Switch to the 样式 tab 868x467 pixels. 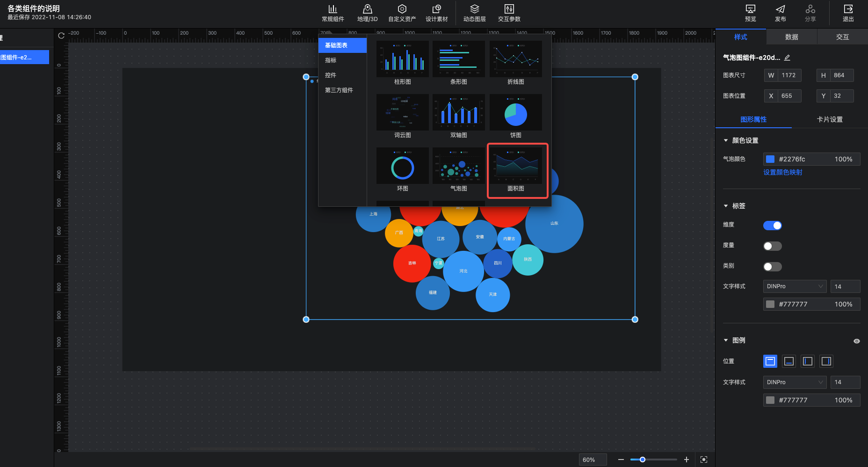click(x=741, y=37)
